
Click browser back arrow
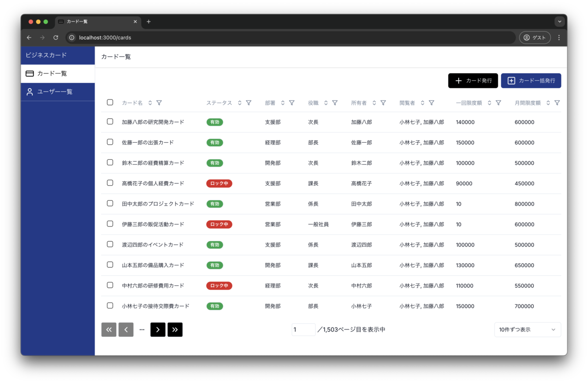29,38
